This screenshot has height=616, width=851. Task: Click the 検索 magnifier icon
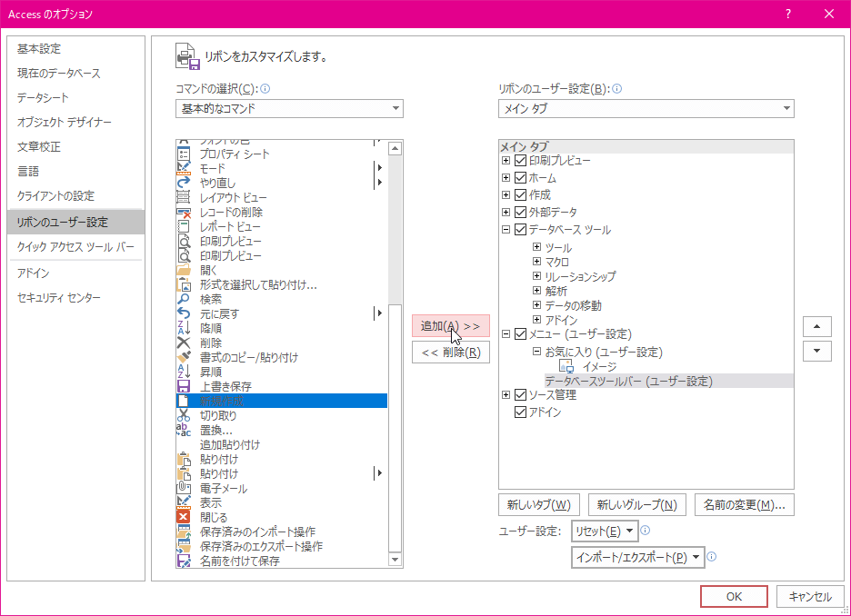pos(184,299)
